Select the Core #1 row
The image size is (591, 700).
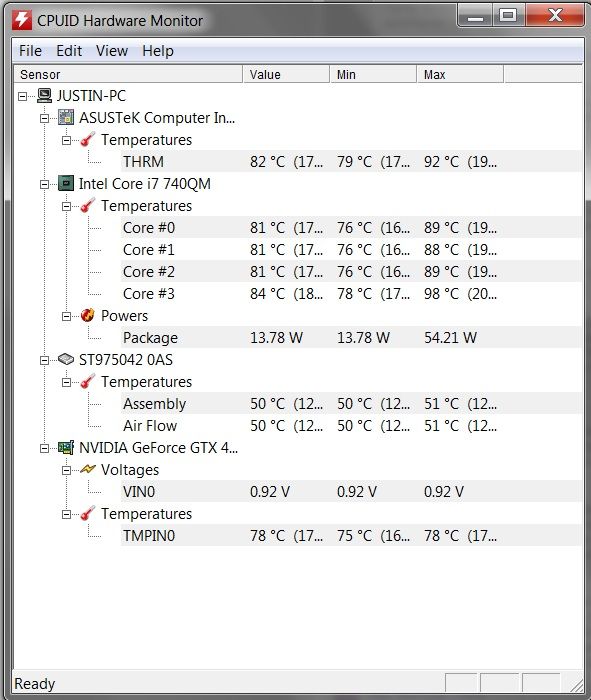pyautogui.click(x=351, y=250)
